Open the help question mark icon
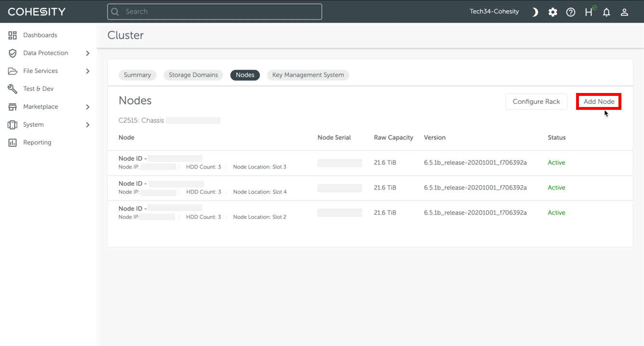 tap(571, 12)
